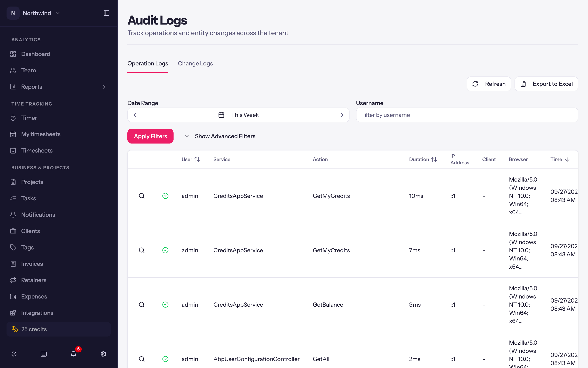Viewport: 588px width, 368px height.
Task: Toggle the light/dark theme sun icon
Action: pyautogui.click(x=14, y=354)
